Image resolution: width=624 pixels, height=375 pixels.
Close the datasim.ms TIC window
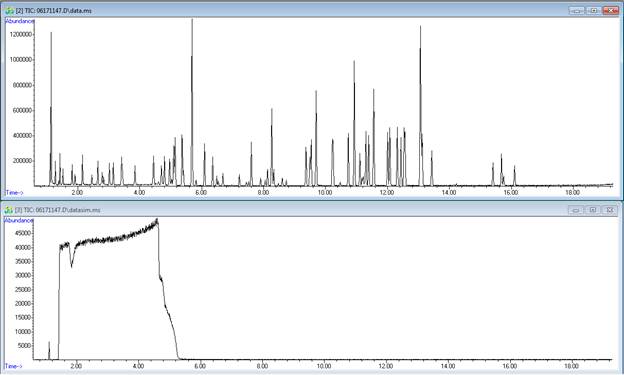[609, 210]
